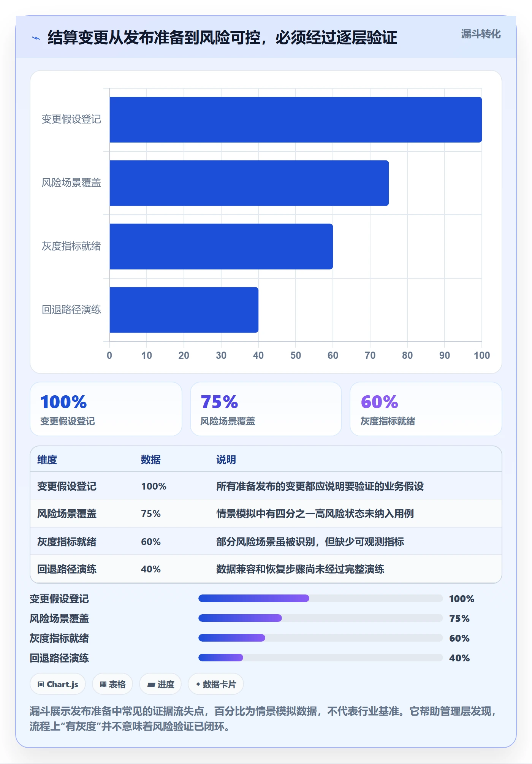
Task: Click the 变更假设登记 chart bar
Action: (296, 120)
